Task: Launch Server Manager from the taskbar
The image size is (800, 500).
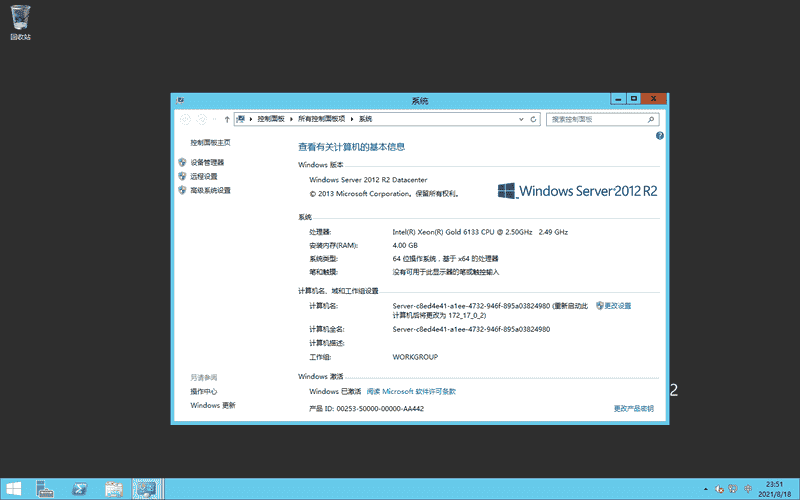Action: [45, 489]
